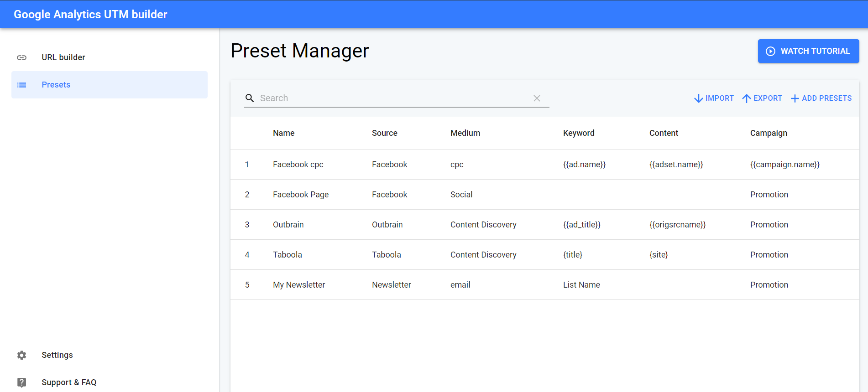The height and width of the screenshot is (392, 868).
Task: Click the Import down-arrow icon
Action: coord(698,98)
